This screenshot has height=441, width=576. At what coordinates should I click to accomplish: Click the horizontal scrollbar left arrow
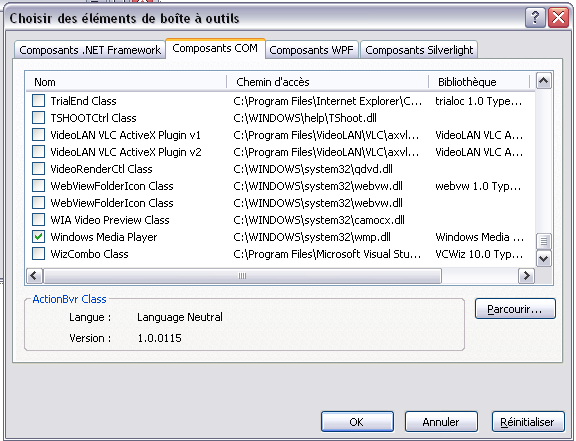pyautogui.click(x=34, y=276)
